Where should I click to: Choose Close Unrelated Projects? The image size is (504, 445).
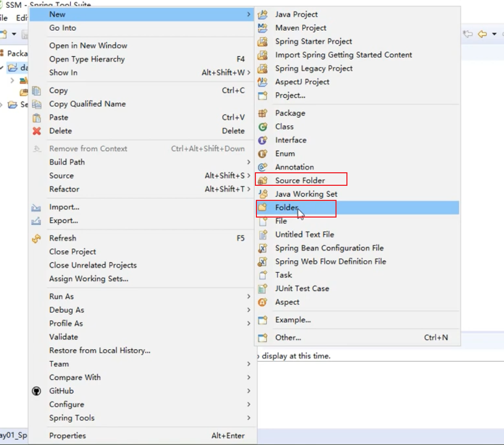[x=141, y=265]
